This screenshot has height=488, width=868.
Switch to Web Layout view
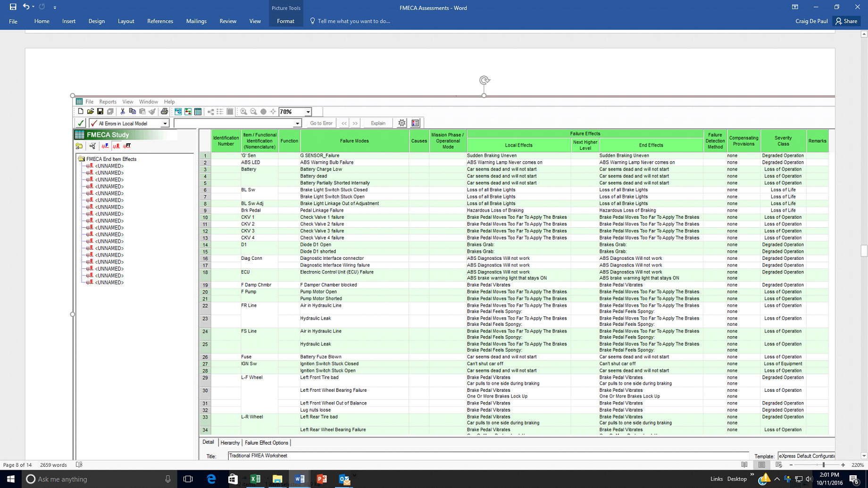[x=778, y=465]
